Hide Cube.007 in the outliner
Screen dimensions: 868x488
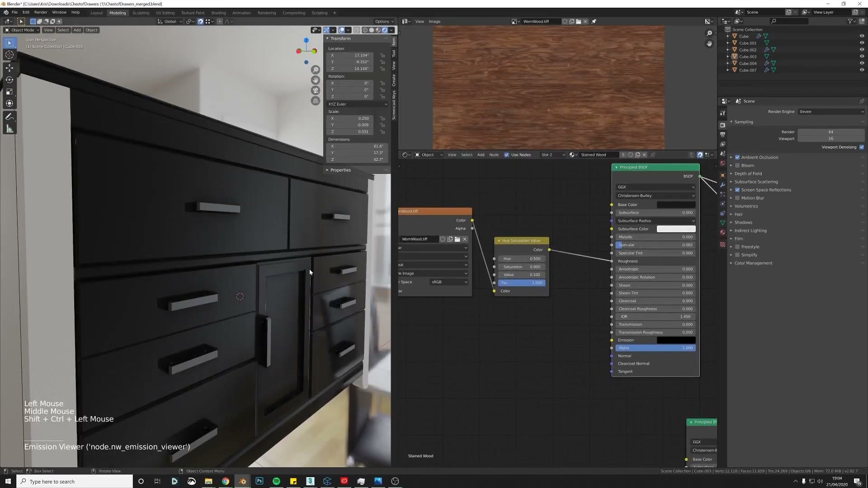tap(862, 70)
